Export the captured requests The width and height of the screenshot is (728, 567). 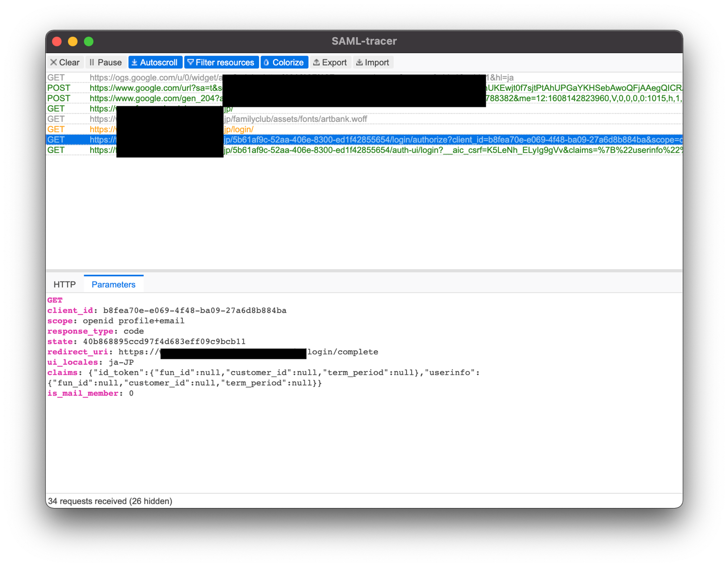pos(330,62)
